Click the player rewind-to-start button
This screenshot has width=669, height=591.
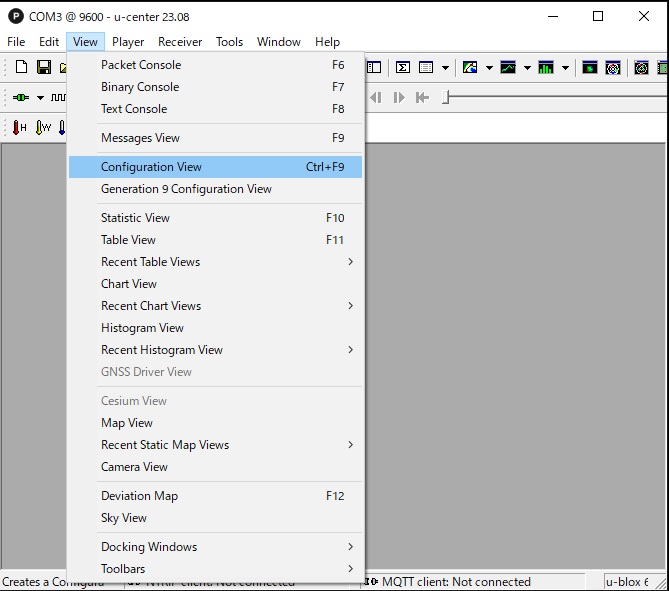(x=422, y=98)
